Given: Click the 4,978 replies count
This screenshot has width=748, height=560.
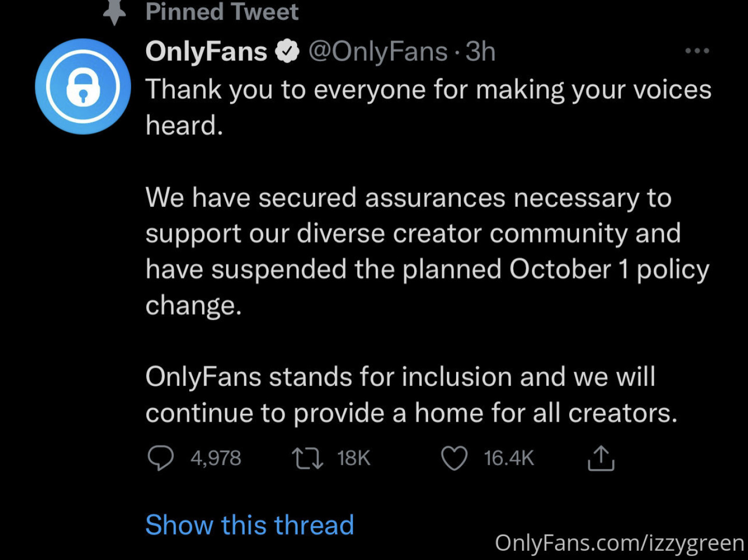Looking at the screenshot, I should tap(216, 458).
